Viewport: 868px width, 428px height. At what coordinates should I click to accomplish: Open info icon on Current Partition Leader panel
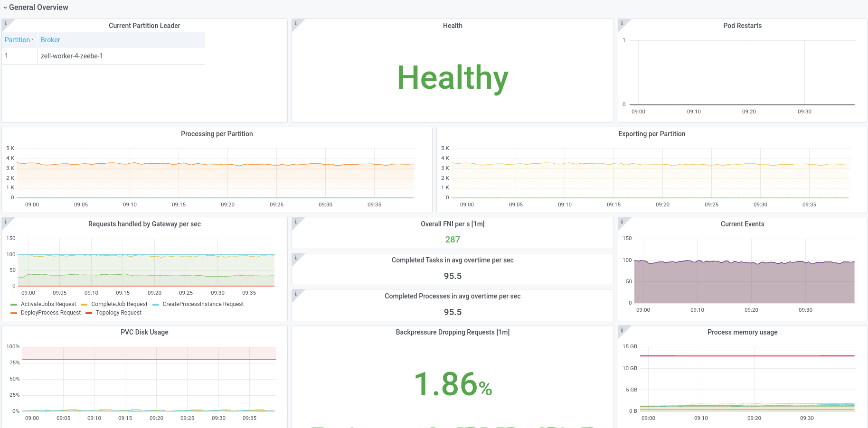6,23
